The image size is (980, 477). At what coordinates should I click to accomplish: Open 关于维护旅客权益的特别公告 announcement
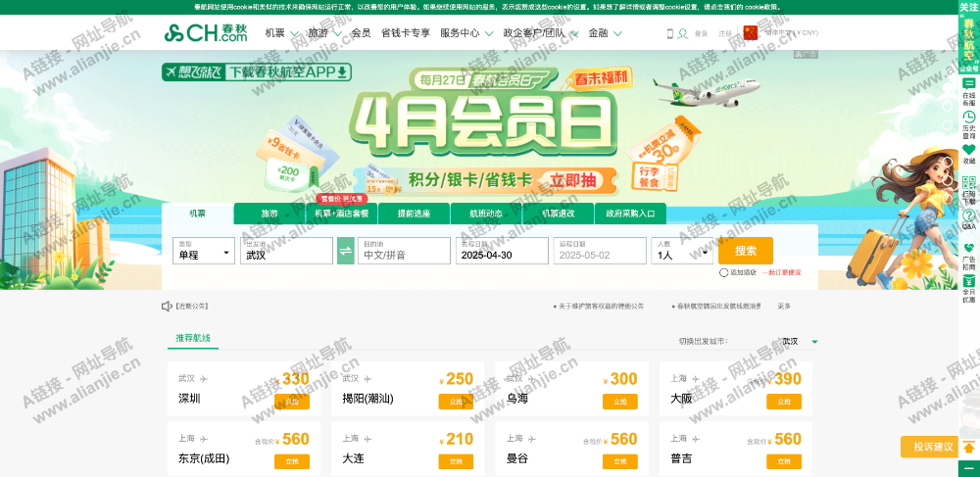[601, 307]
